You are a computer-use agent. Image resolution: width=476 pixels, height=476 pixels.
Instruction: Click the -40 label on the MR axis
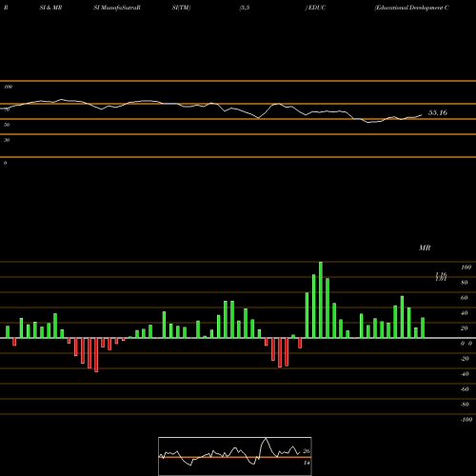(465, 374)
